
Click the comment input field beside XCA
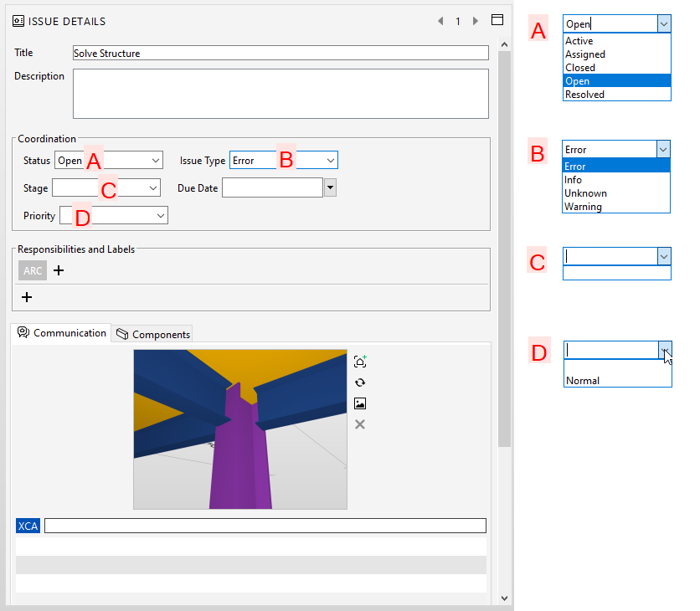(265, 526)
